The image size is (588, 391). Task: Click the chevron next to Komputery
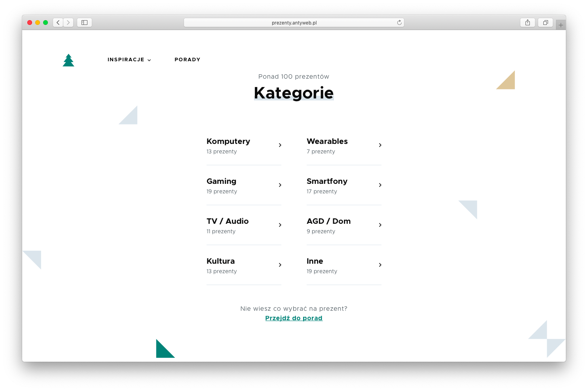click(x=280, y=145)
